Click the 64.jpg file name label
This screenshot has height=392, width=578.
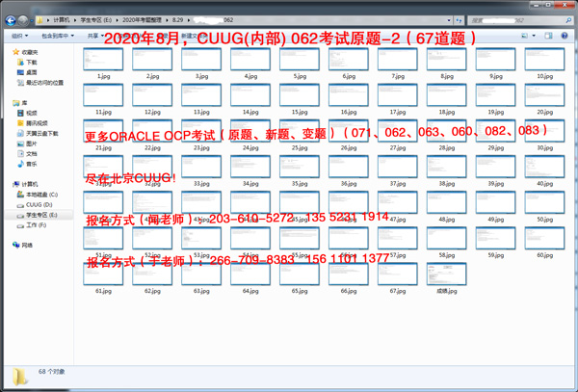coord(250,291)
